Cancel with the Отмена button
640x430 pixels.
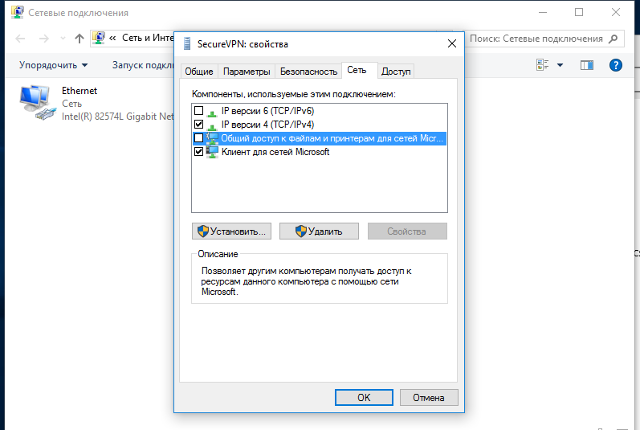point(429,397)
